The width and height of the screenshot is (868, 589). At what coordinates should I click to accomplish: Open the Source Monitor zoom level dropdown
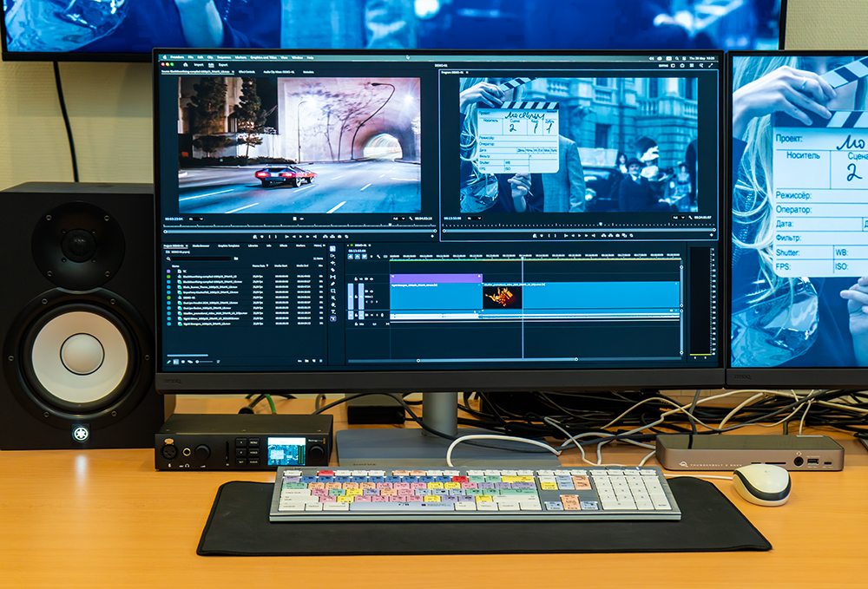(196, 219)
